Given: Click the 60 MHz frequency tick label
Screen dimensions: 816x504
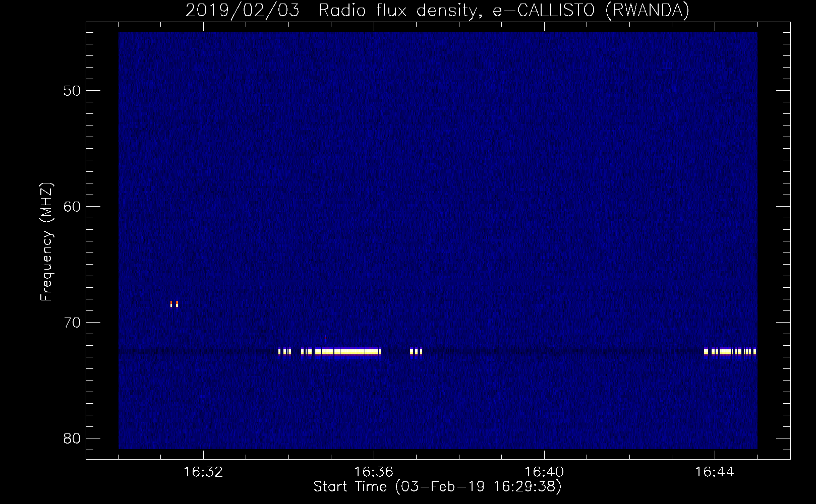Looking at the screenshot, I should [x=72, y=207].
